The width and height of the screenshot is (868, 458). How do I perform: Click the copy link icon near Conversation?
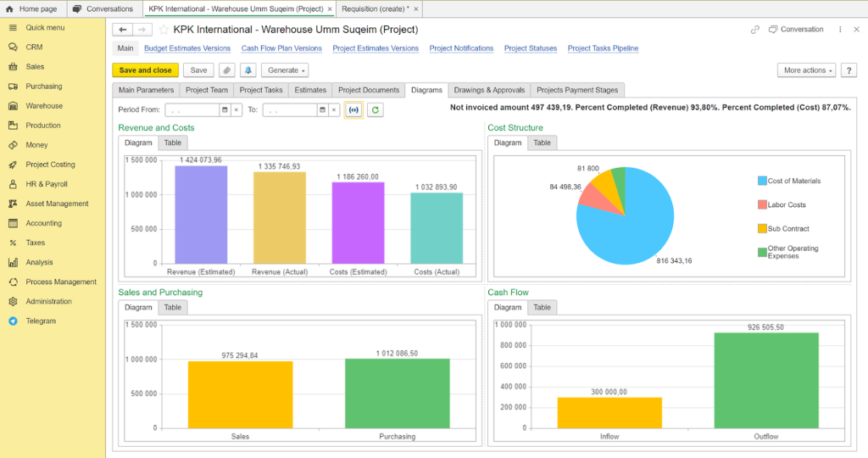tap(755, 30)
